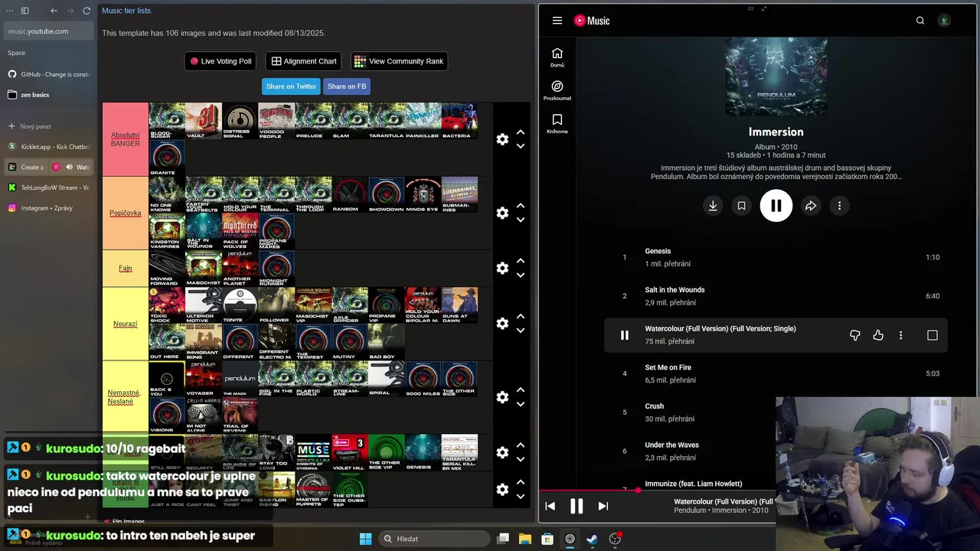Click Share on FB button
The image size is (980, 551).
coord(347,86)
